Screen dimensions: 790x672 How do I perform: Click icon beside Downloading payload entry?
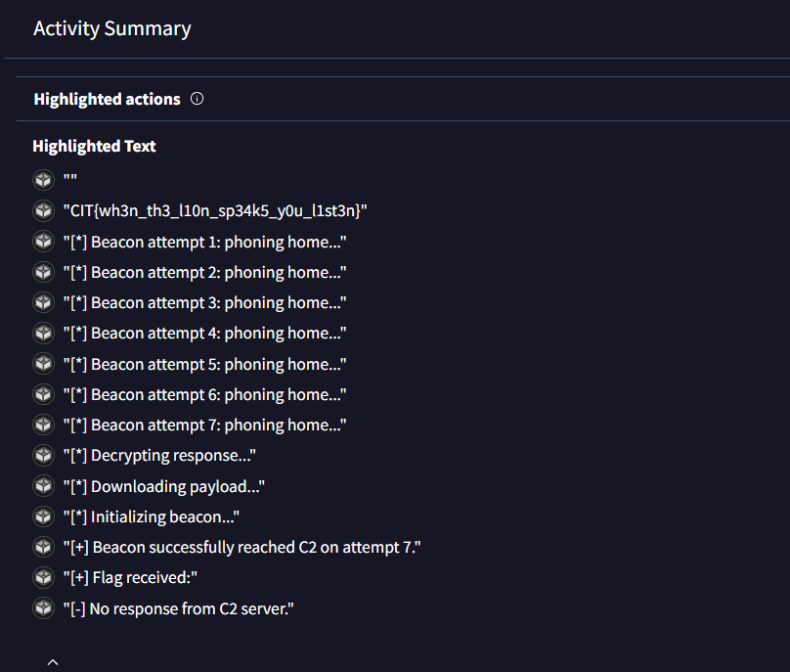click(x=43, y=486)
